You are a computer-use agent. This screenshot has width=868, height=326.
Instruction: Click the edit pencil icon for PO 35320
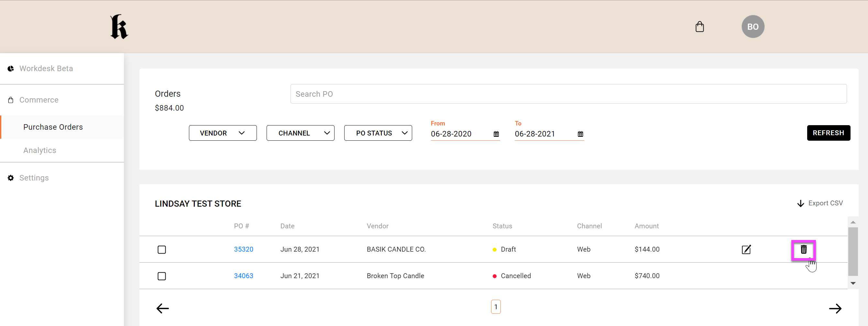(x=746, y=250)
